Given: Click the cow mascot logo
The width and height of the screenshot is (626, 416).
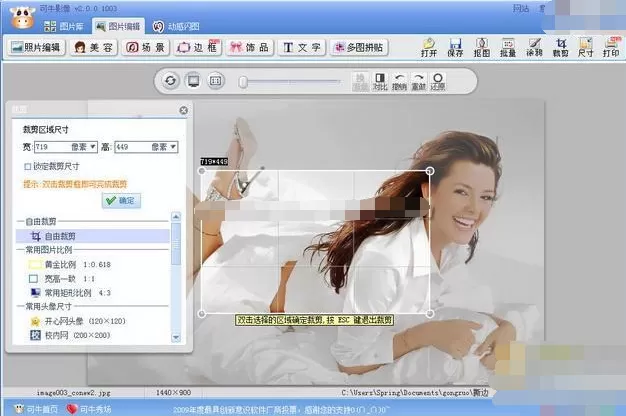Looking at the screenshot, I should point(22,17).
